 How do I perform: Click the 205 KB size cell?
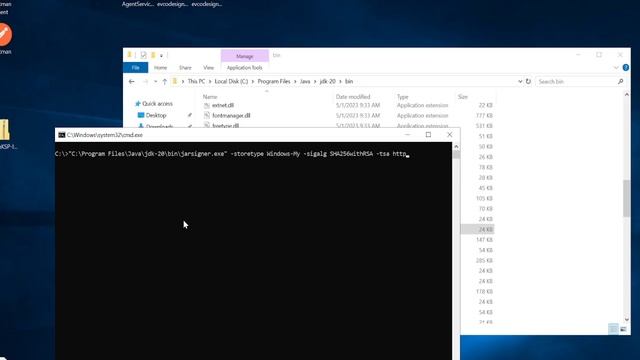click(x=484, y=260)
